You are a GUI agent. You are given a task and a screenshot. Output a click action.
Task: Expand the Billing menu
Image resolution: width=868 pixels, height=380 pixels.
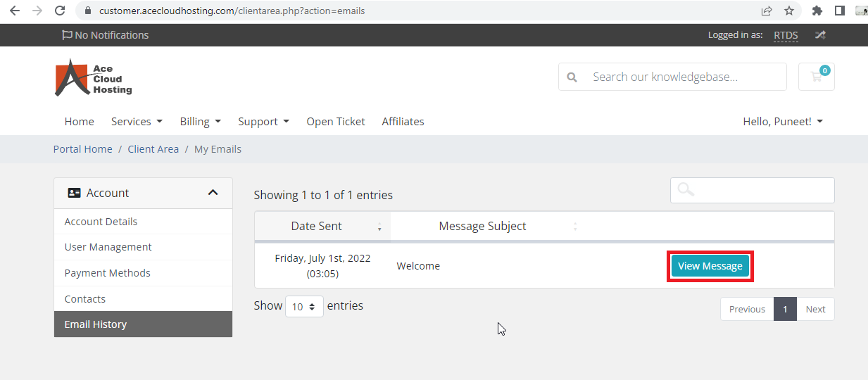coord(201,121)
